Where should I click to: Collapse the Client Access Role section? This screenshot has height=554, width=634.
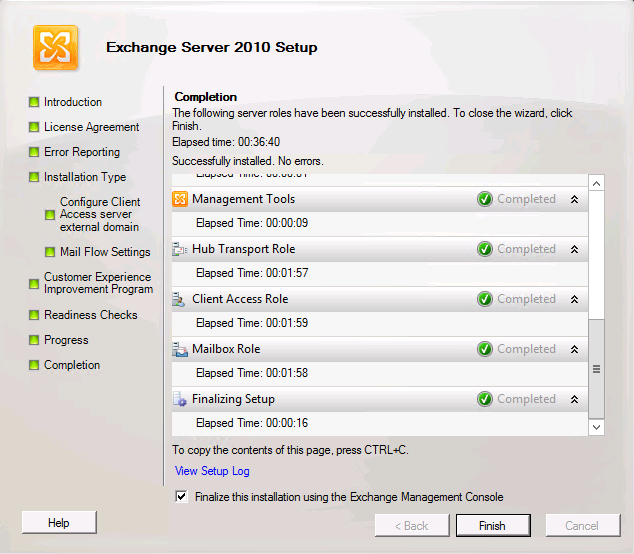pos(575,299)
